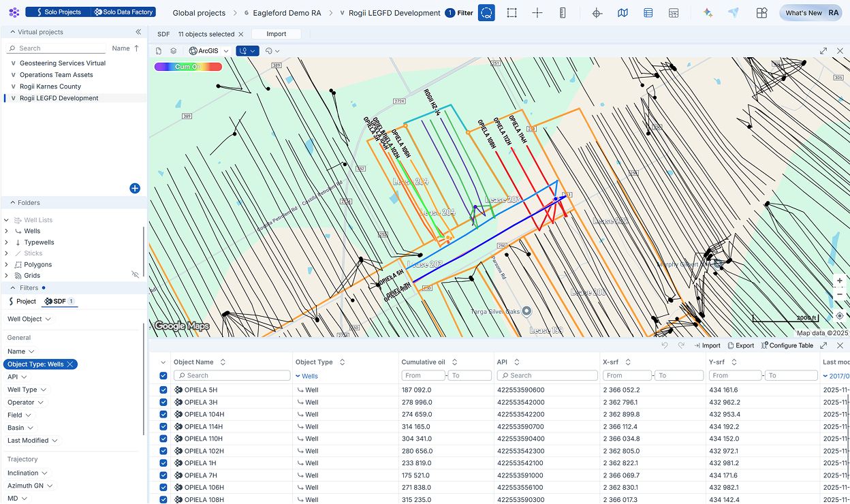850x504 pixels.
Task: Uncheck OPIELA 3H row checkbox
Action: (x=163, y=402)
